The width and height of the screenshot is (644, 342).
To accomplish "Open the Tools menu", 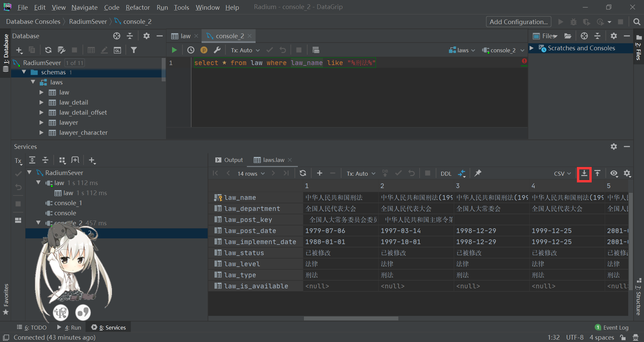I will 181,7.
